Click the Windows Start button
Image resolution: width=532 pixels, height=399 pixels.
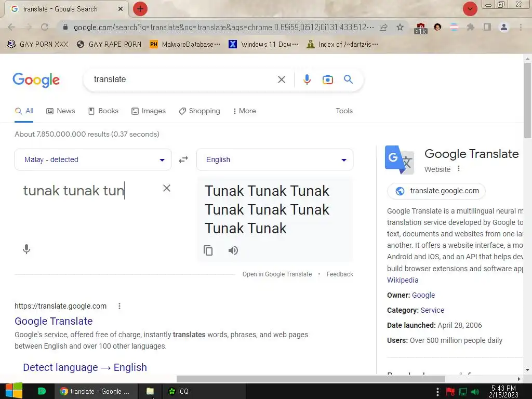click(x=14, y=391)
